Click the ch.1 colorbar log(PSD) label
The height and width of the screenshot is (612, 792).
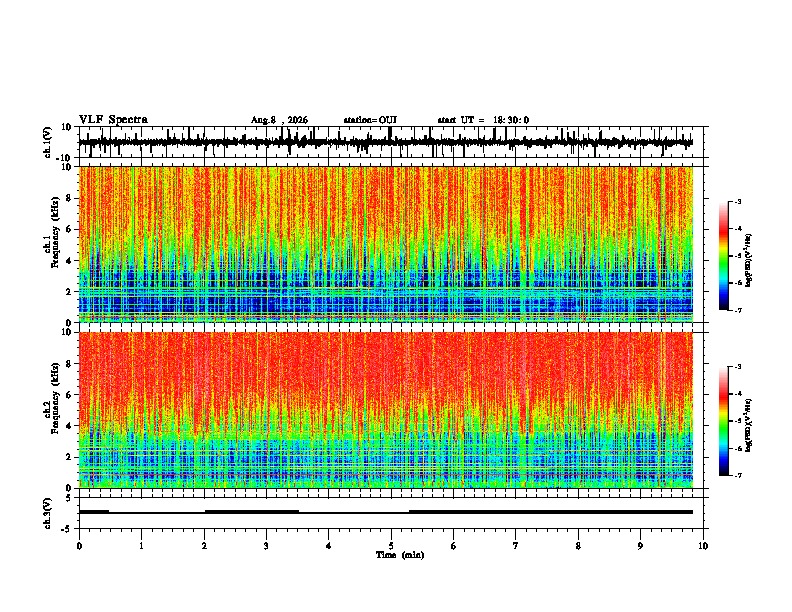(748, 261)
